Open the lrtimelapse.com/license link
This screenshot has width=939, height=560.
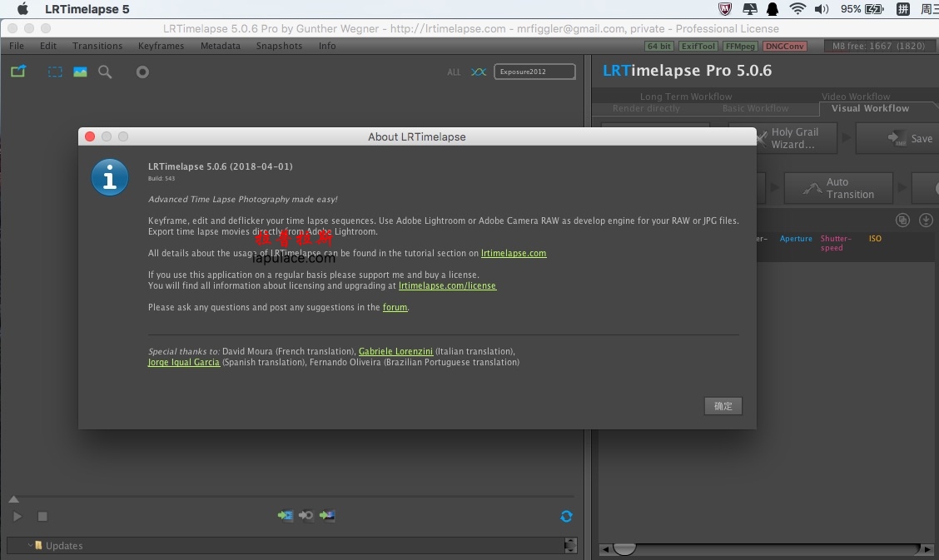pyautogui.click(x=447, y=285)
